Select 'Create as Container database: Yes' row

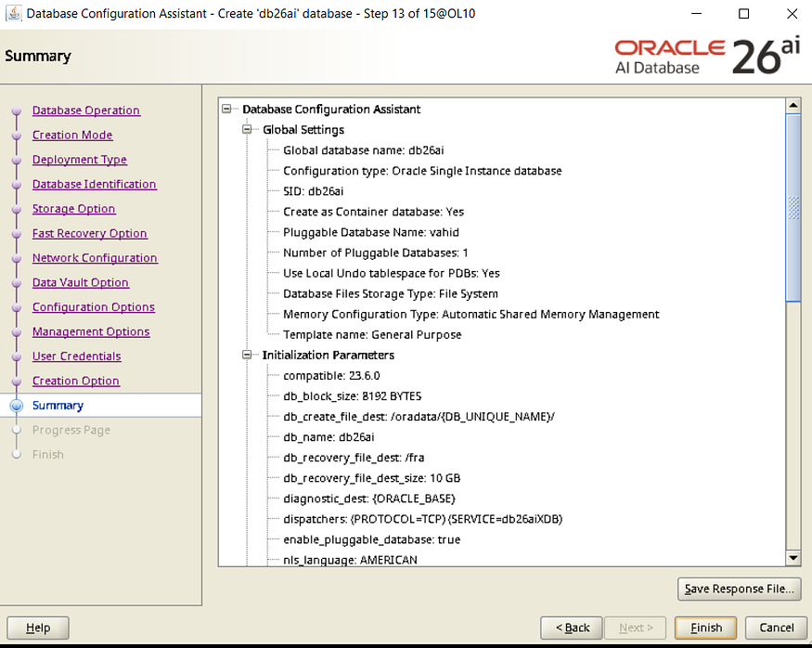(373, 212)
